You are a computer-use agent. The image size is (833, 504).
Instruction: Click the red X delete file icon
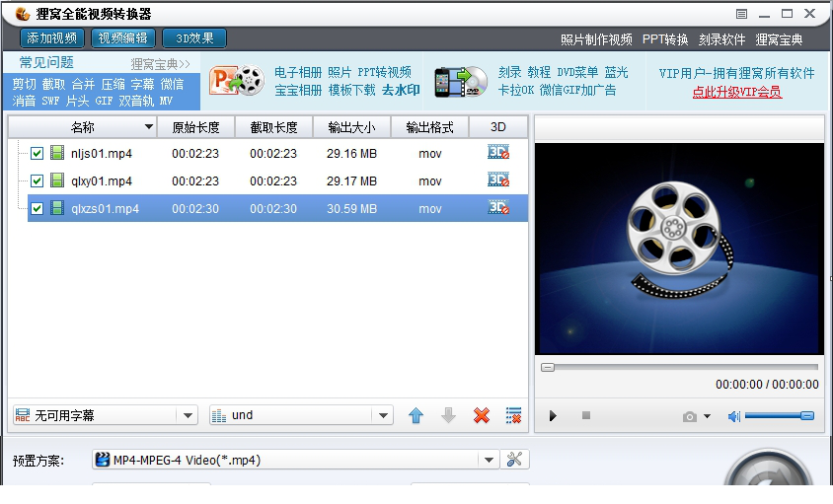(482, 416)
